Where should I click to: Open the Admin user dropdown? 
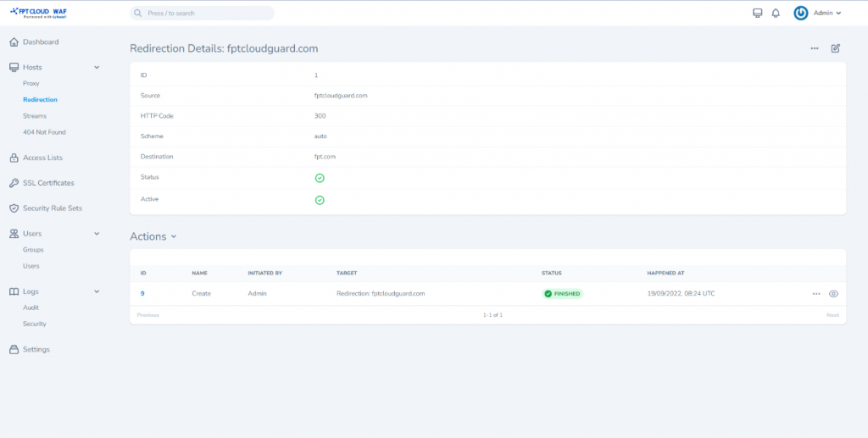click(x=826, y=14)
